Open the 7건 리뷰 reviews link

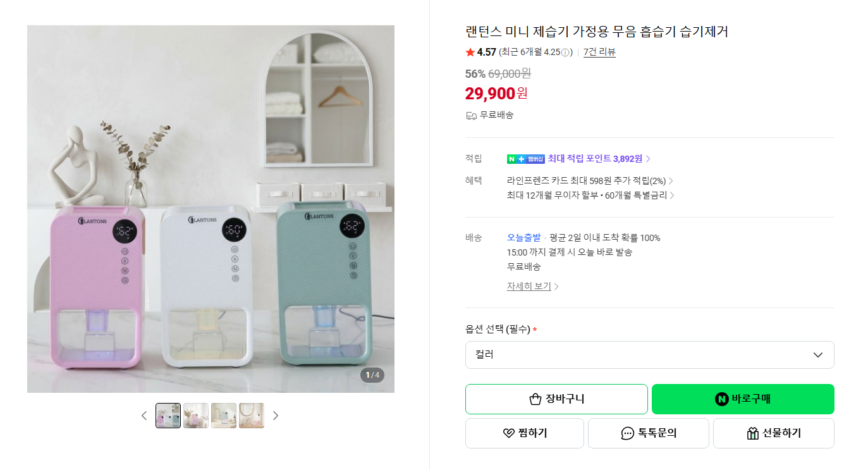599,53
